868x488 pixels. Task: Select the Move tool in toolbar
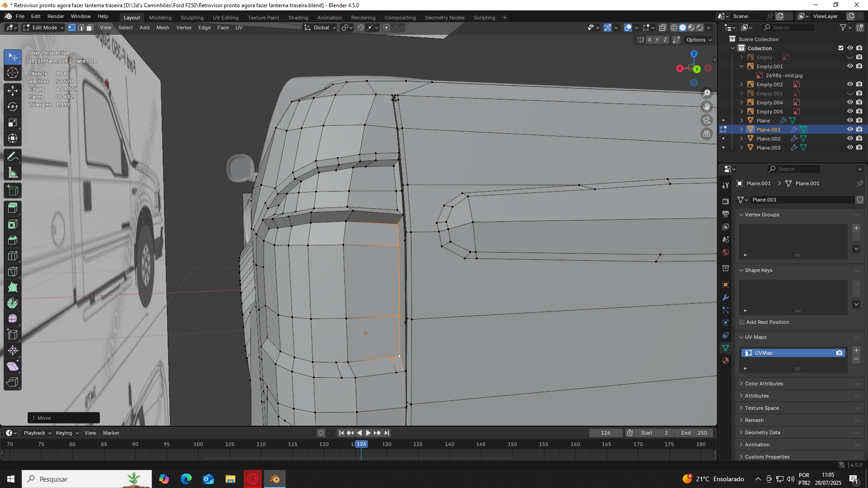tap(13, 90)
